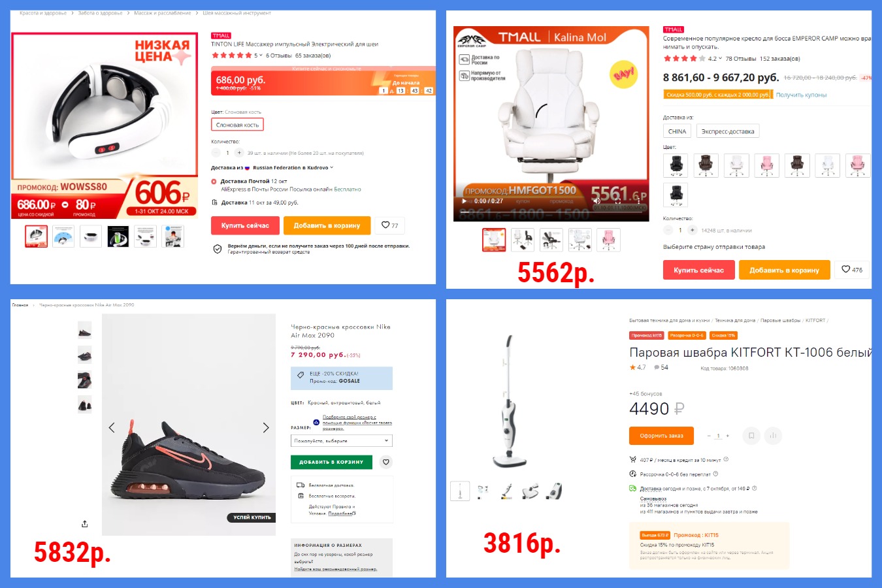Add Nike sneakers to wishlist with heart icon
Image resolution: width=882 pixels, height=588 pixels.
[386, 462]
